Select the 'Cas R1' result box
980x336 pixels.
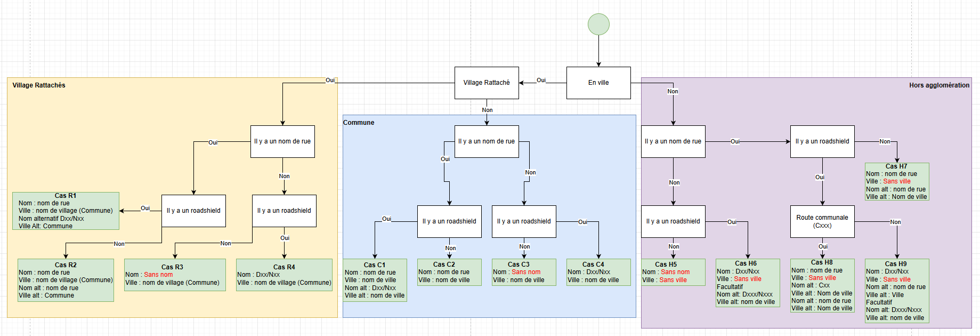click(x=66, y=211)
